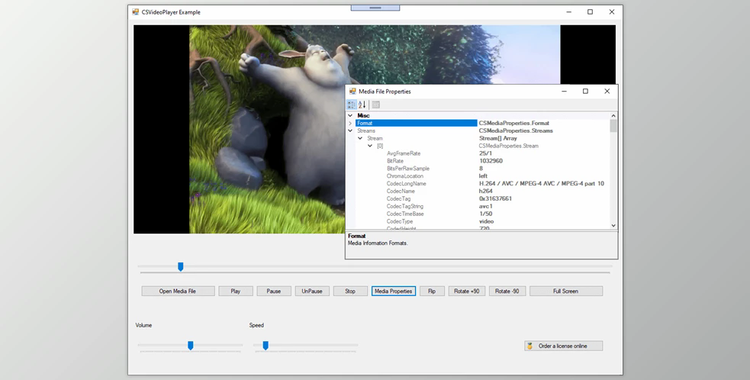Minimize the CSVideoPlayer Example window
Viewport: 750px width, 380px height.
569,12
